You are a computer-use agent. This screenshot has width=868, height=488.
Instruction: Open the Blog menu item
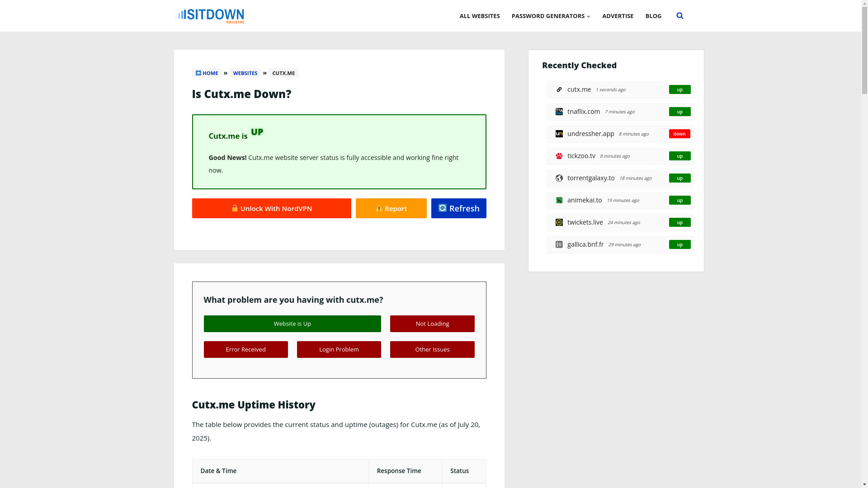pyautogui.click(x=653, y=16)
